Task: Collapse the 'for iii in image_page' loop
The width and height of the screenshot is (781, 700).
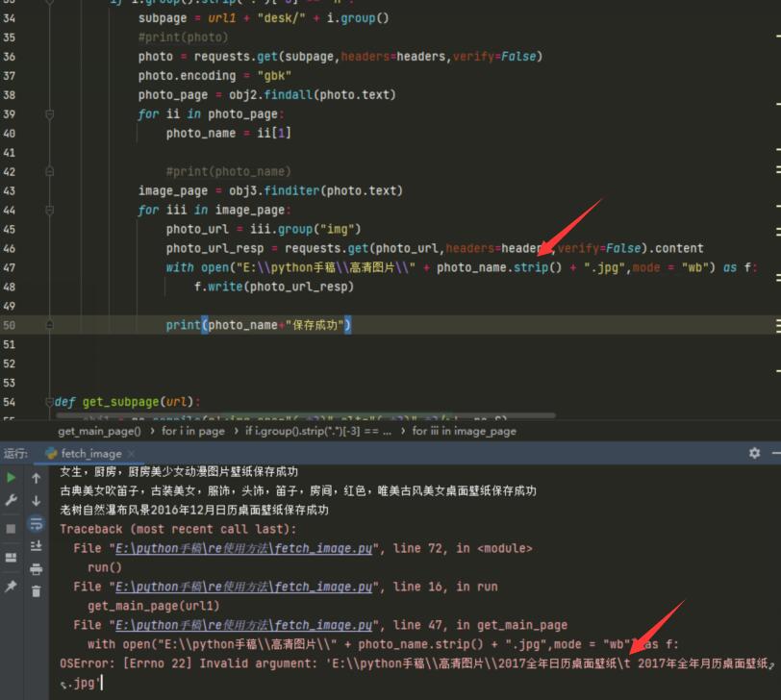Action: pos(49,211)
